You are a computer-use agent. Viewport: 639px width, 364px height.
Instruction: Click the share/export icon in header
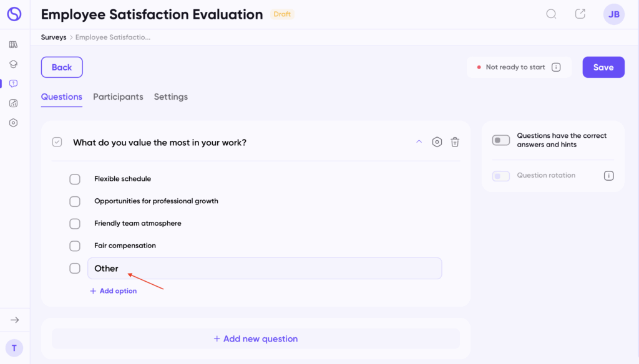pos(580,14)
